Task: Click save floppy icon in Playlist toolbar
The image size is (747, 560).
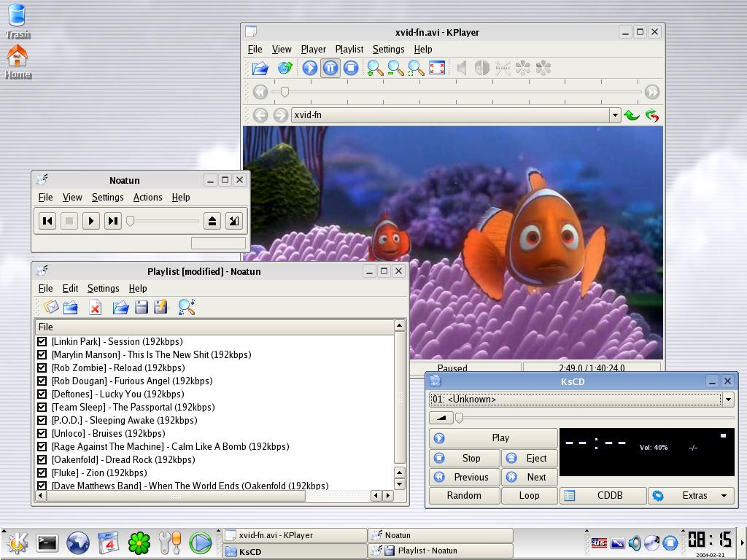Action: tap(141, 307)
